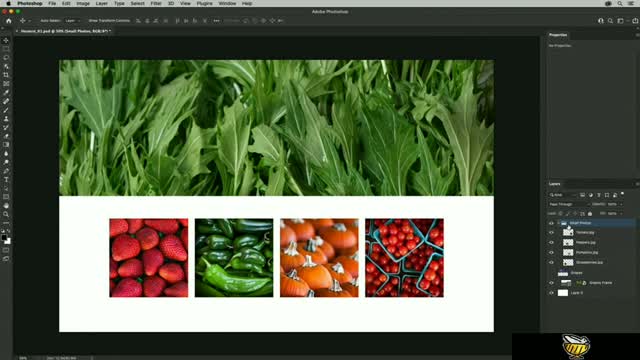Click the background color swatch
Viewport: 640px width, 360px height.
(8, 241)
